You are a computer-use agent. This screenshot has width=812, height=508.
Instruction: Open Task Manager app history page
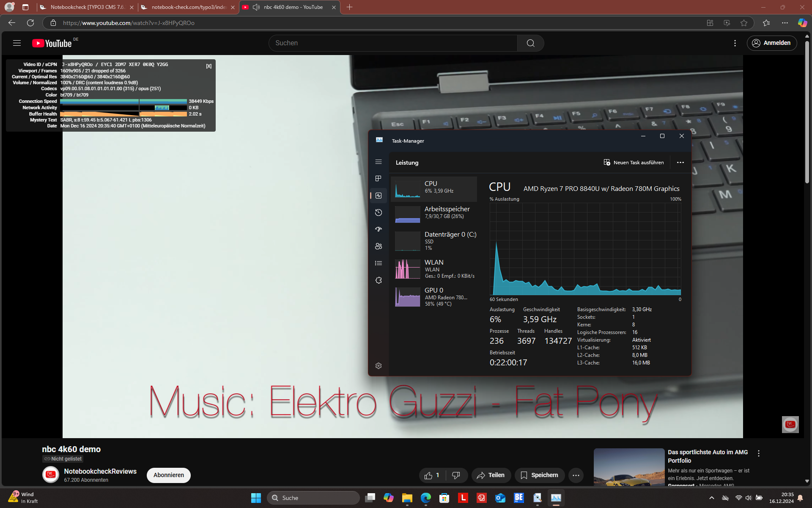pyautogui.click(x=379, y=213)
